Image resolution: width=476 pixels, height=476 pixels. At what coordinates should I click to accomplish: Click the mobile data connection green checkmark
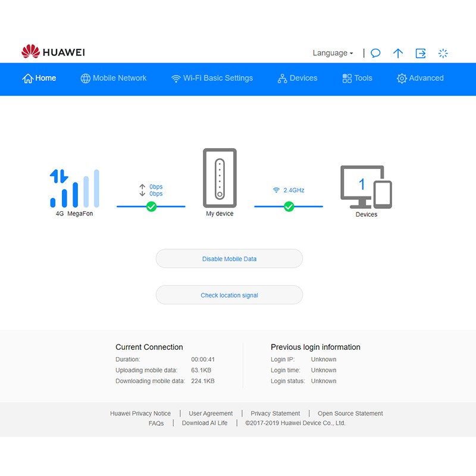pos(151,206)
